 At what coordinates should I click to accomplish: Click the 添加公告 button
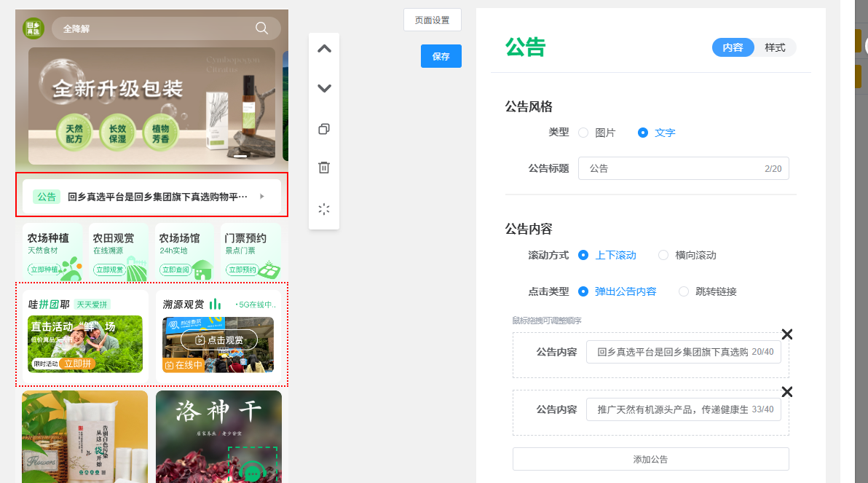click(x=650, y=459)
